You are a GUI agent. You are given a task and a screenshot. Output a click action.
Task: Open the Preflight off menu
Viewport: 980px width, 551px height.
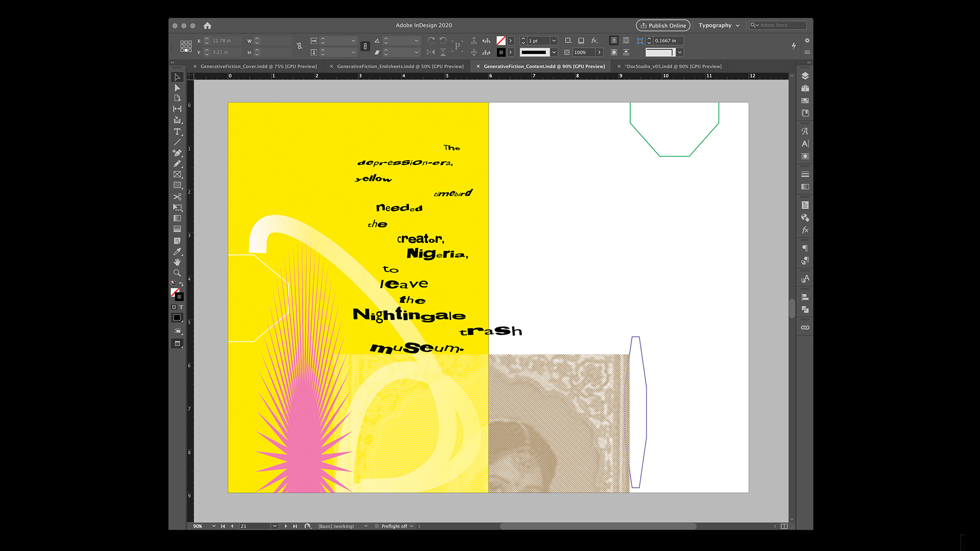click(x=411, y=526)
